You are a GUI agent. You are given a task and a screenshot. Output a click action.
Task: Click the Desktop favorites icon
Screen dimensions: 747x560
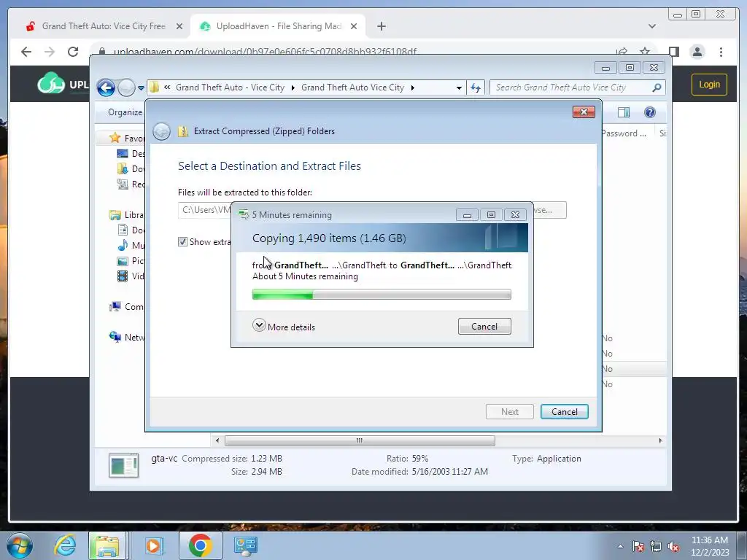coord(123,153)
